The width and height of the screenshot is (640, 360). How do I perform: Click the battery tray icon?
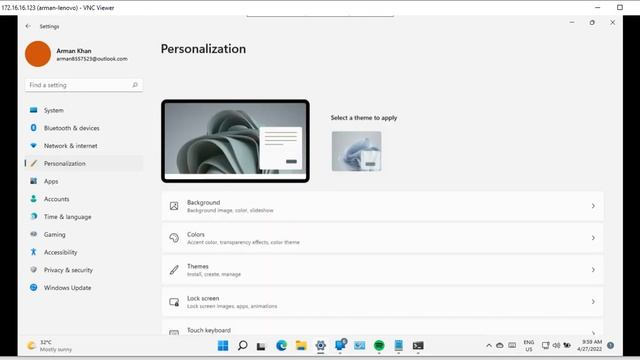pos(567,346)
